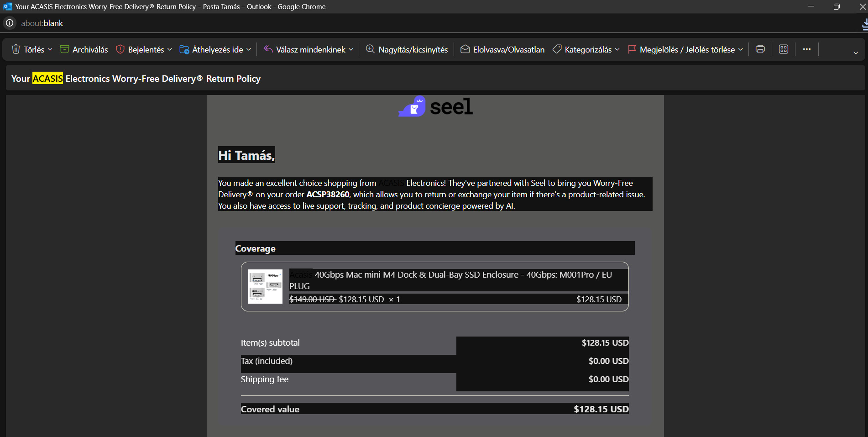Viewport: 868px width, 437px height.
Task: Click the Megjelölés flag icon
Action: [x=632, y=49]
